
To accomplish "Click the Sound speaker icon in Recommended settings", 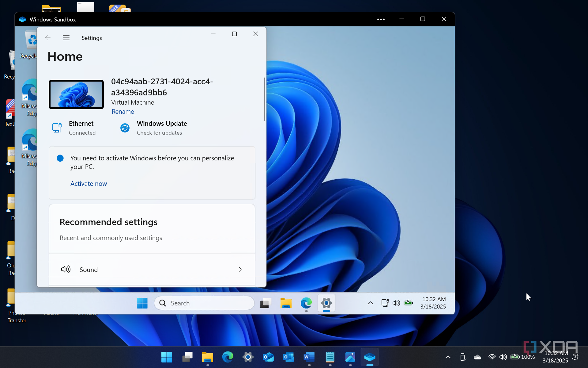I will pos(66,270).
